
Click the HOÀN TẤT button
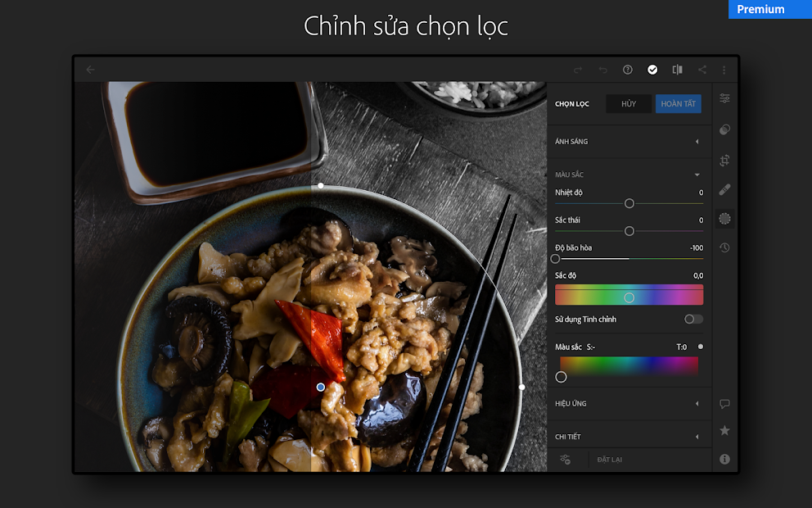coord(678,103)
